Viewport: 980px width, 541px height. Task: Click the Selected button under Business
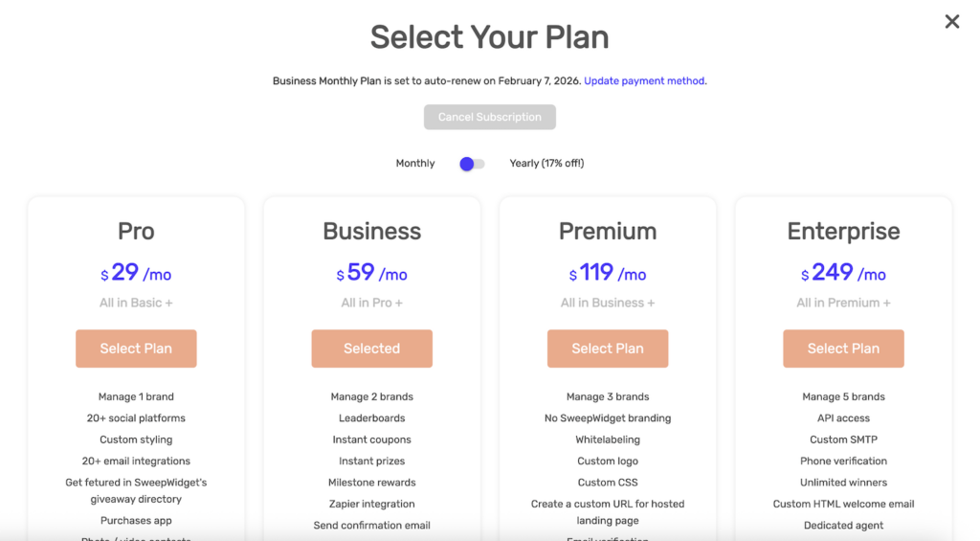(371, 349)
